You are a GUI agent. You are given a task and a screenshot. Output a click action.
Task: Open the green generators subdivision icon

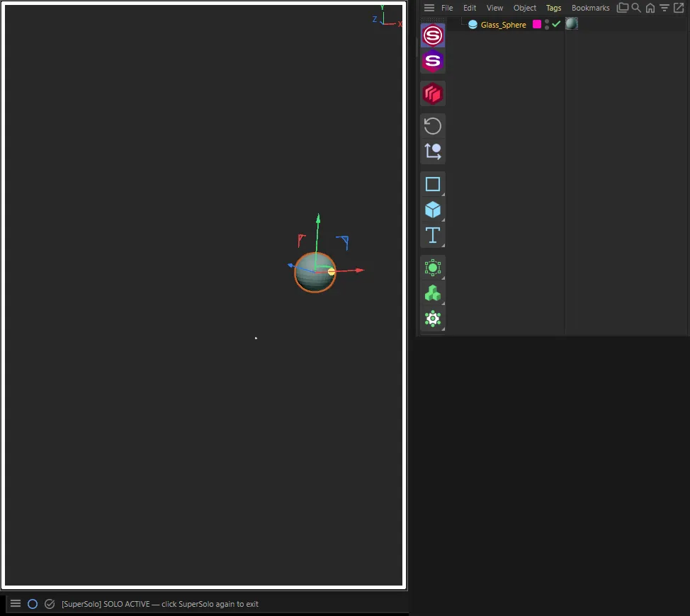[x=433, y=268]
